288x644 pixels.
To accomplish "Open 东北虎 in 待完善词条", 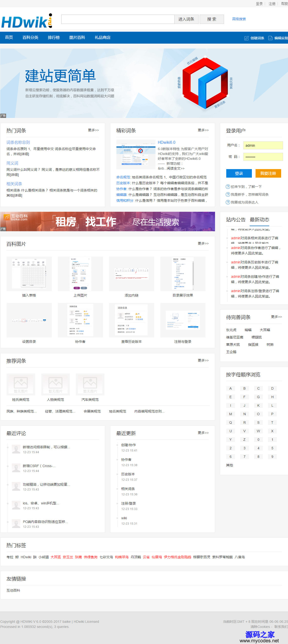I will coord(231,330).
